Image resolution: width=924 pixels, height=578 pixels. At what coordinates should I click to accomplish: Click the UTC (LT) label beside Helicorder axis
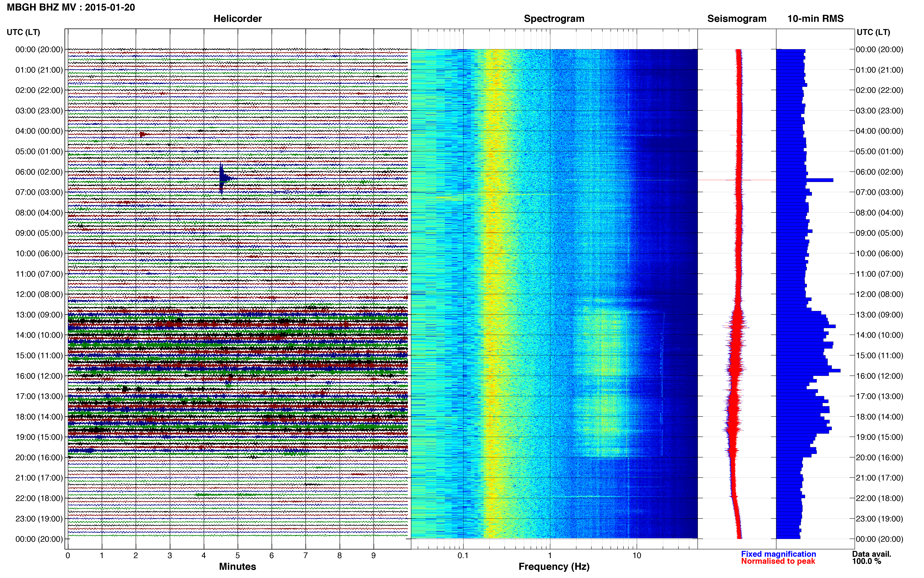23,32
